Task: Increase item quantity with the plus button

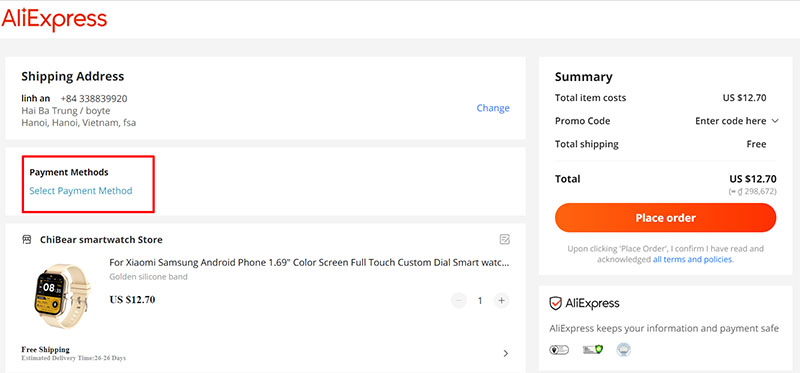Action: [502, 301]
